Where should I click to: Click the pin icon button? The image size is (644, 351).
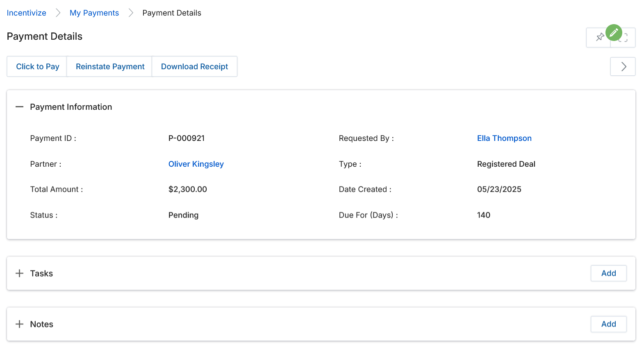click(599, 37)
